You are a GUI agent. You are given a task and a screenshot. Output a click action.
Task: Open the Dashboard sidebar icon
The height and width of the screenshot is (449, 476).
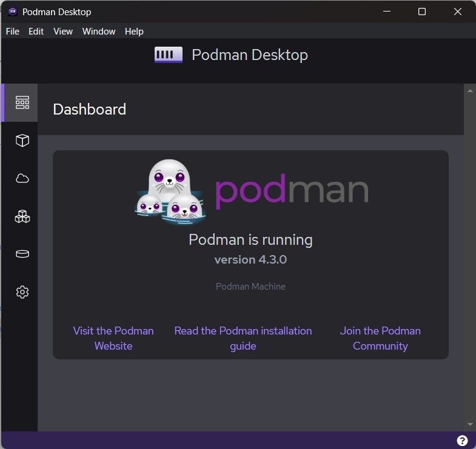22,102
